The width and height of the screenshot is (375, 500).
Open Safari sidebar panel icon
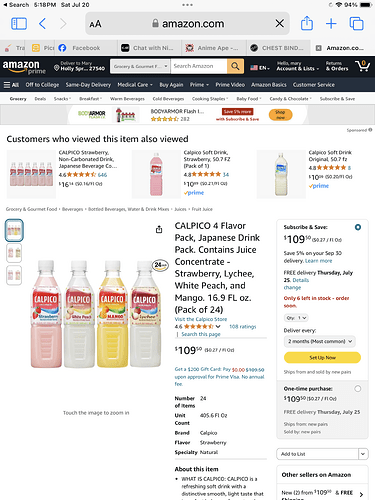click(19, 24)
